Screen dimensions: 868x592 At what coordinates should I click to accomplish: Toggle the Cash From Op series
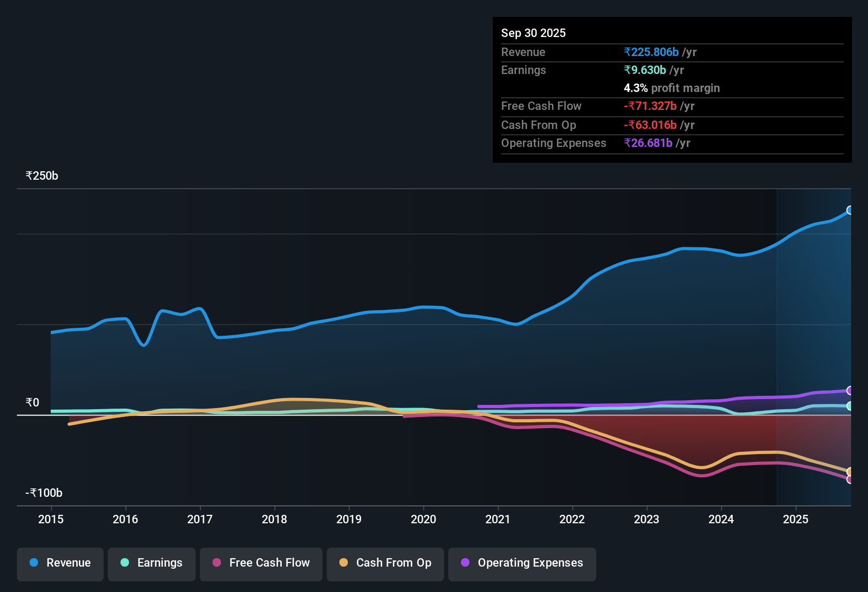coord(385,563)
